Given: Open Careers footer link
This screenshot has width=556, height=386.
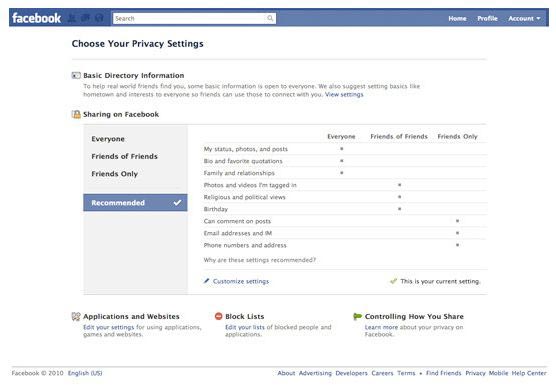Looking at the screenshot, I should pyautogui.click(x=382, y=373).
